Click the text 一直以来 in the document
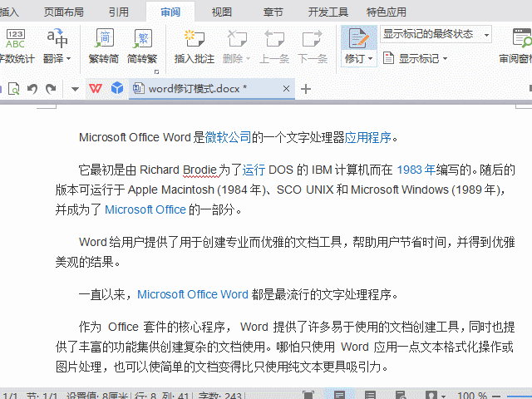Screen dimensions: 532x399 point(101,294)
